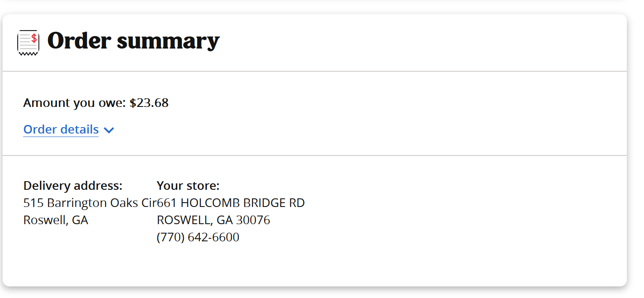
Task: Click the word "summary" in the heading
Action: (x=168, y=42)
